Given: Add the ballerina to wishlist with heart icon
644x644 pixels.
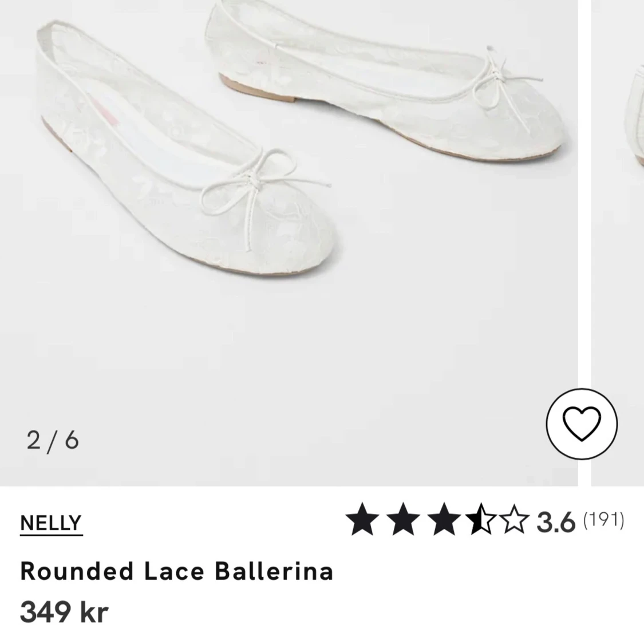Looking at the screenshot, I should click(582, 424).
